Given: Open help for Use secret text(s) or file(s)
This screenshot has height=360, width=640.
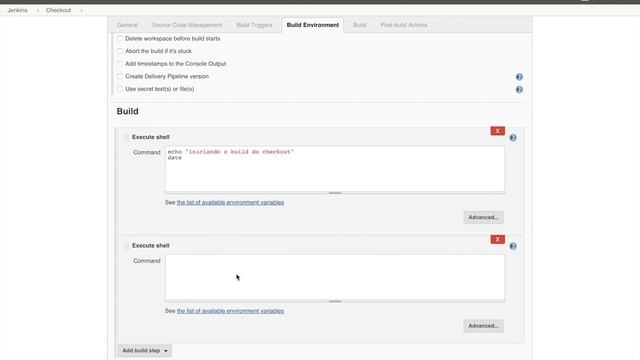Looking at the screenshot, I should coord(519,89).
